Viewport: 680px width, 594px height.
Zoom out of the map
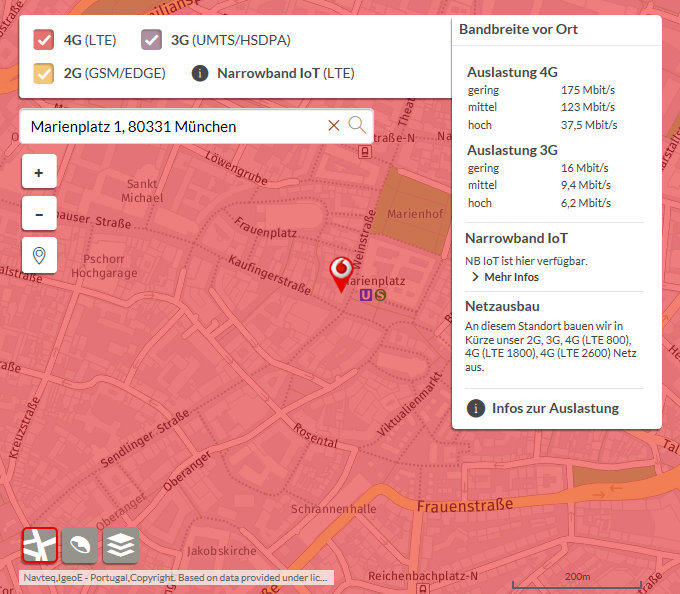(x=39, y=214)
